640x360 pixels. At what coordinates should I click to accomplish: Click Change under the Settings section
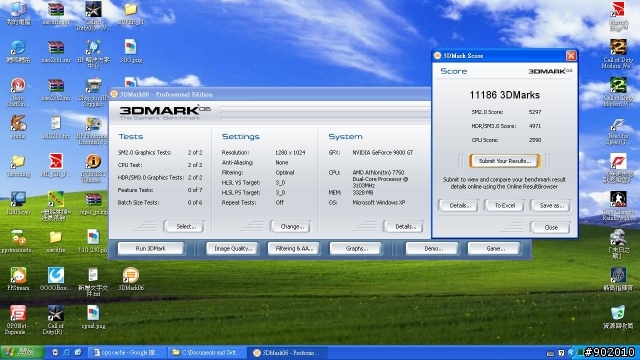290,227
